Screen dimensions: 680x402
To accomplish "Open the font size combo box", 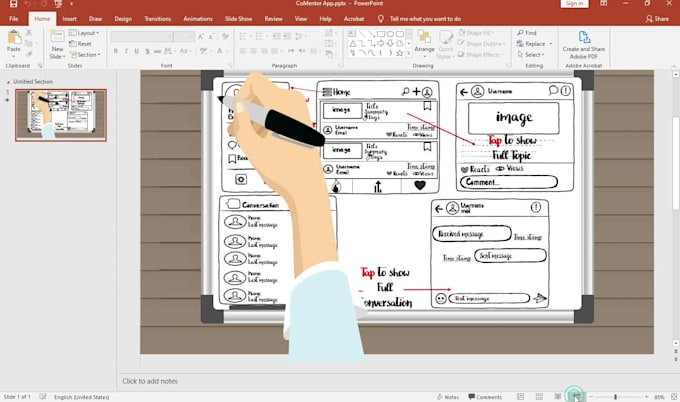I will [x=184, y=37].
